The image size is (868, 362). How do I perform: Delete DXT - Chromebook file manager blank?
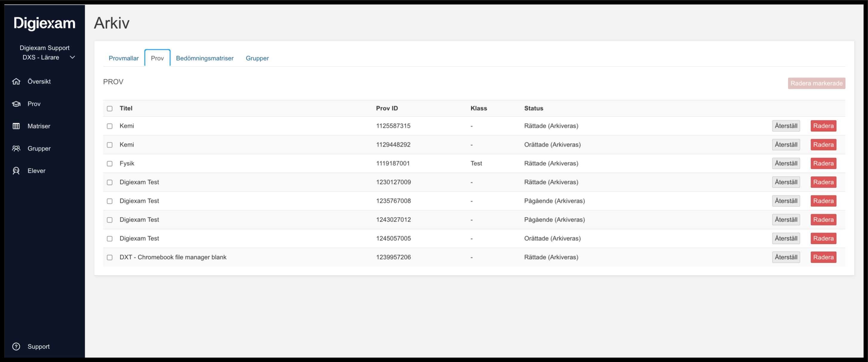pos(823,257)
